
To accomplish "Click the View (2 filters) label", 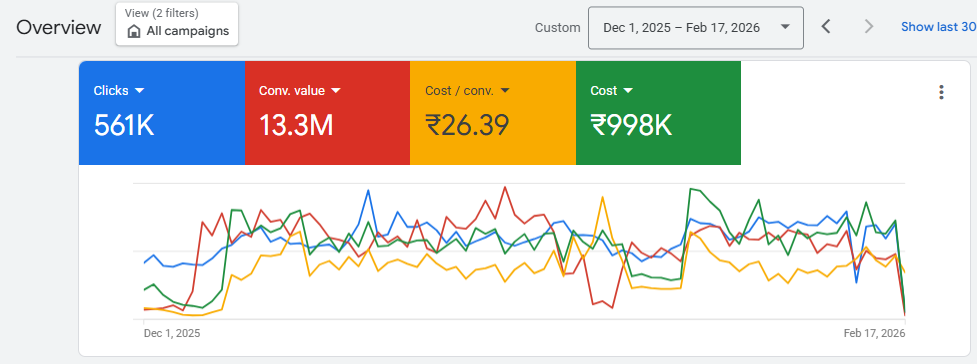I will click(161, 13).
